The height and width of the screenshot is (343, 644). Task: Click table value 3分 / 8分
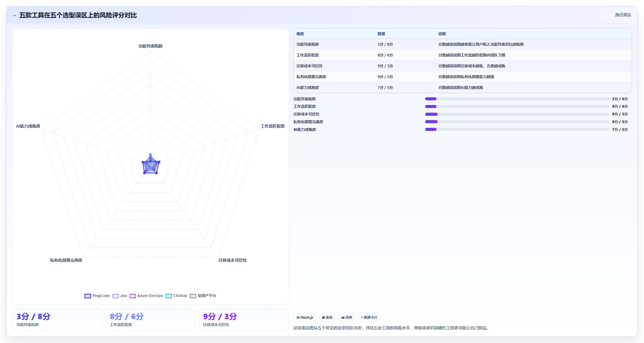385,44
